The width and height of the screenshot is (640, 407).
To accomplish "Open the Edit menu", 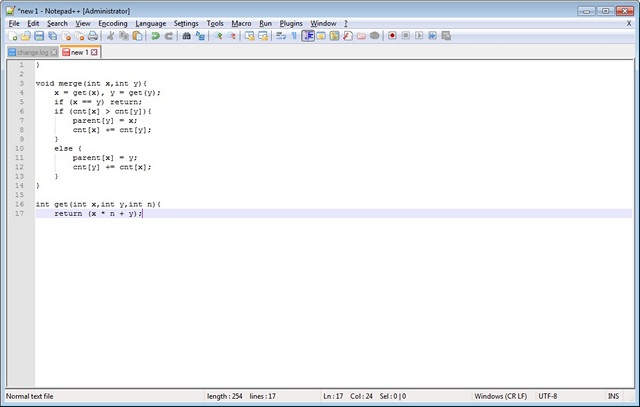I will tap(33, 24).
